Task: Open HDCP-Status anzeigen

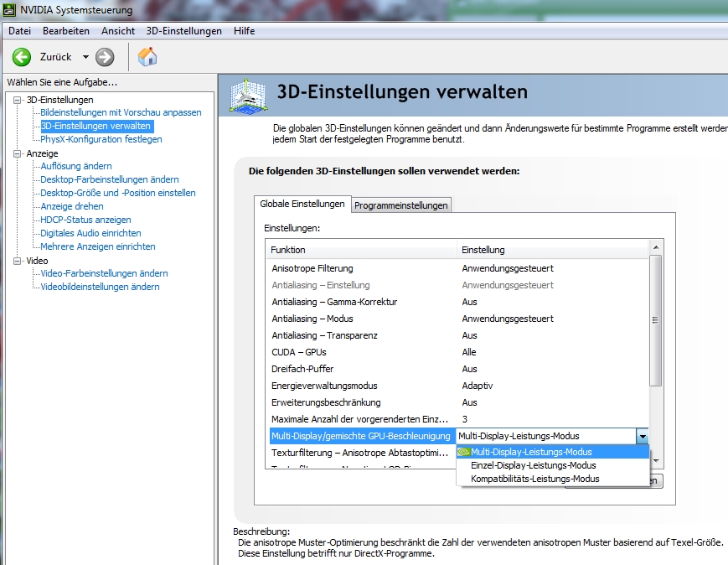Action: (x=86, y=220)
